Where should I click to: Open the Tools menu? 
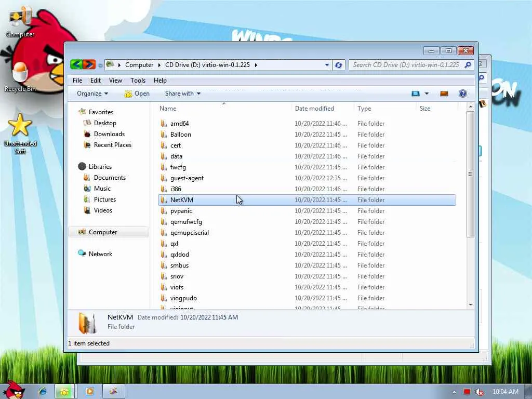pyautogui.click(x=138, y=81)
